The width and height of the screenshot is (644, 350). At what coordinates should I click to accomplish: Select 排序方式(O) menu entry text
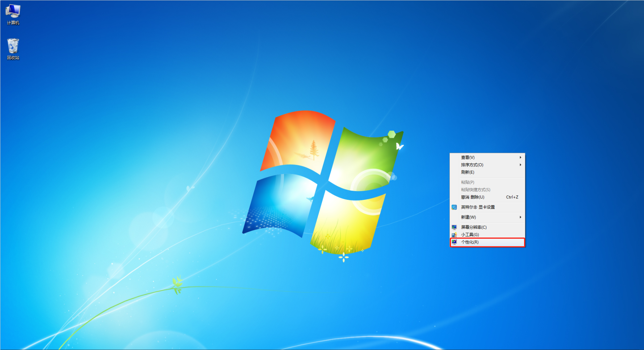pos(472,165)
